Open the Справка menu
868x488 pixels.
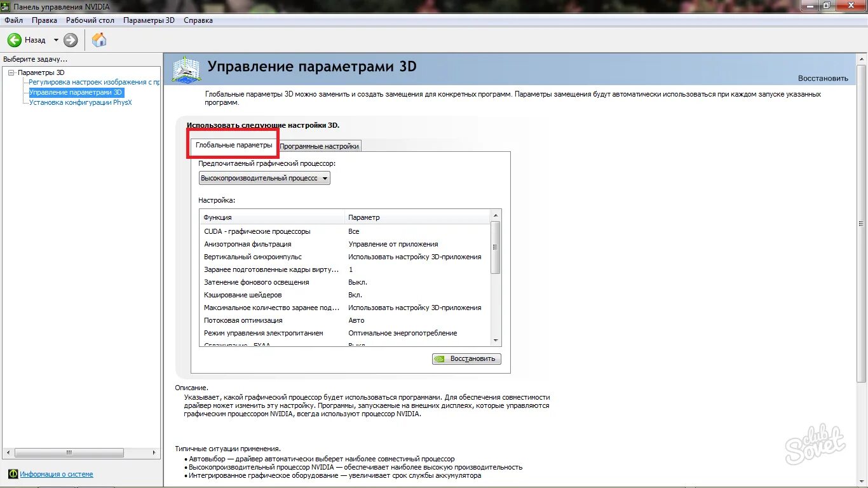coord(198,20)
